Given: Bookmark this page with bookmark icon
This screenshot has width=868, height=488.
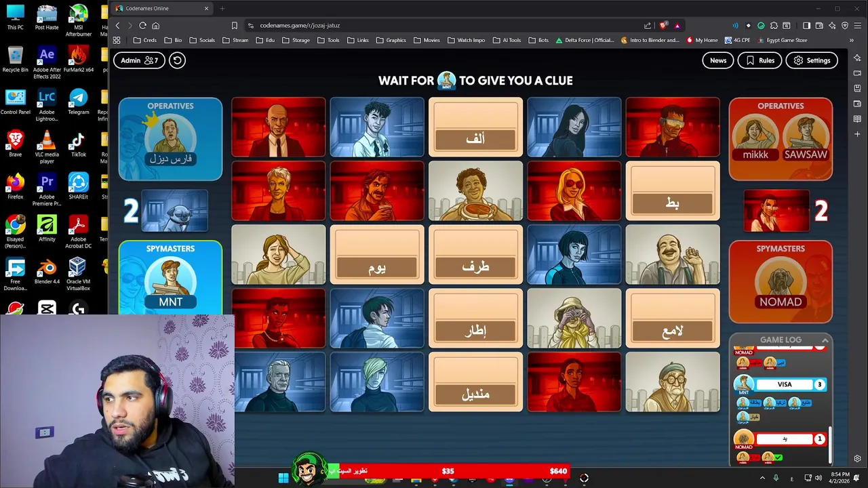Looking at the screenshot, I should 235,26.
